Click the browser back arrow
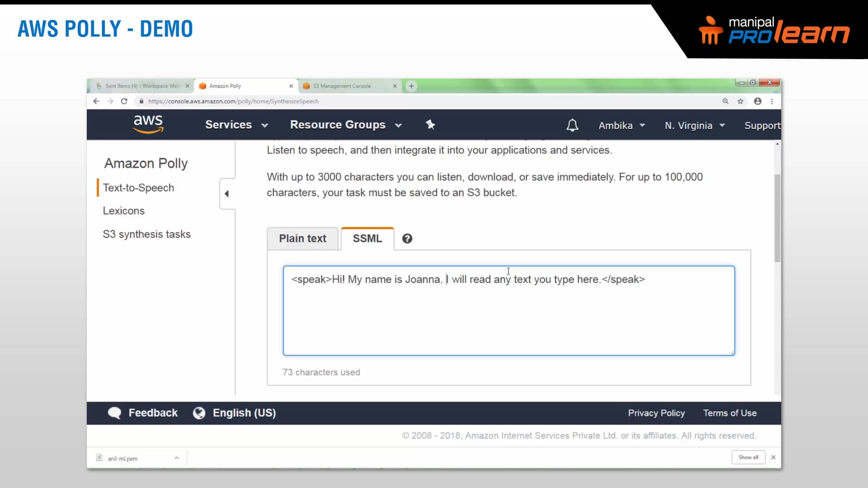The image size is (868, 488). [96, 101]
